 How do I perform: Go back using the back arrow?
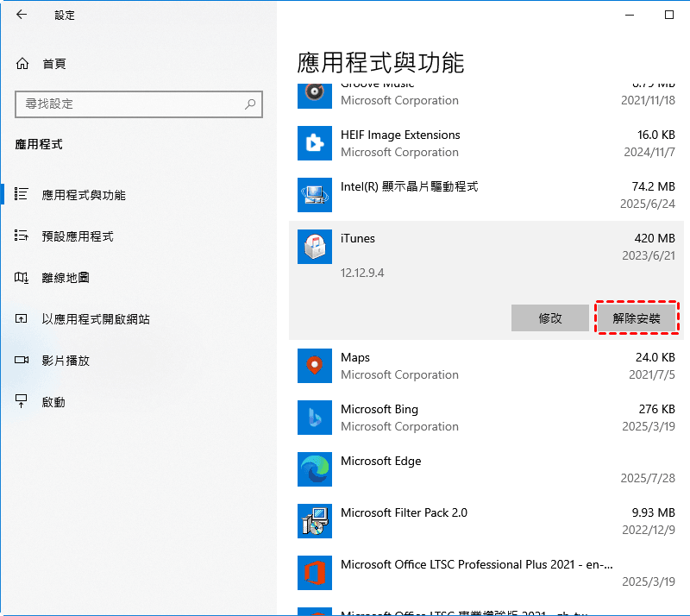pyautogui.click(x=21, y=15)
